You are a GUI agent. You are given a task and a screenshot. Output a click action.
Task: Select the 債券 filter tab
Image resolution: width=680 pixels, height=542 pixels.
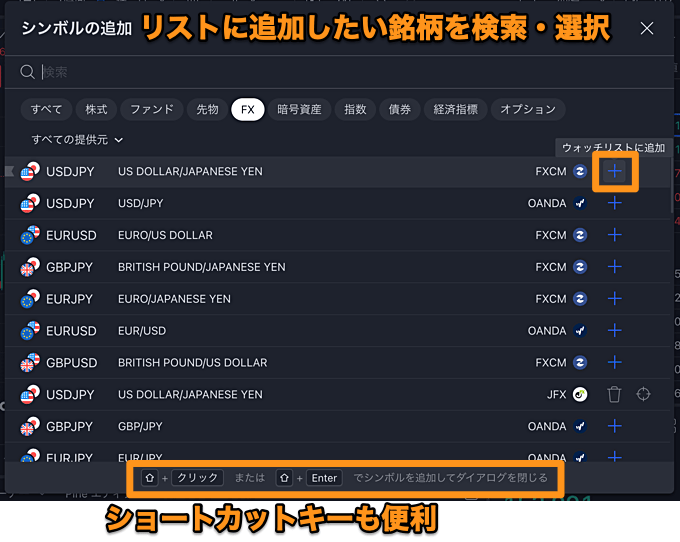click(x=399, y=109)
